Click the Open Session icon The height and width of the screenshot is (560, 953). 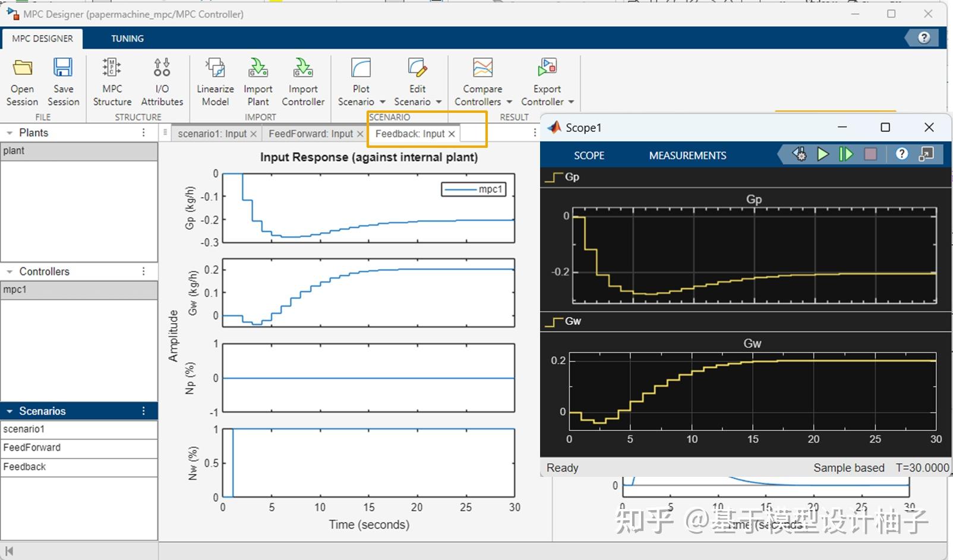click(21, 80)
